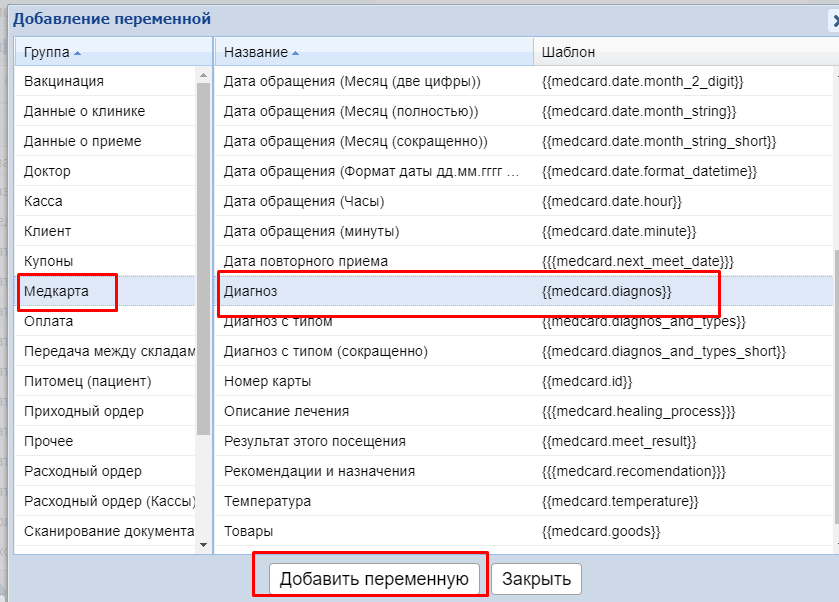Select the Оплата group
The image size is (839, 602).
click(48, 321)
